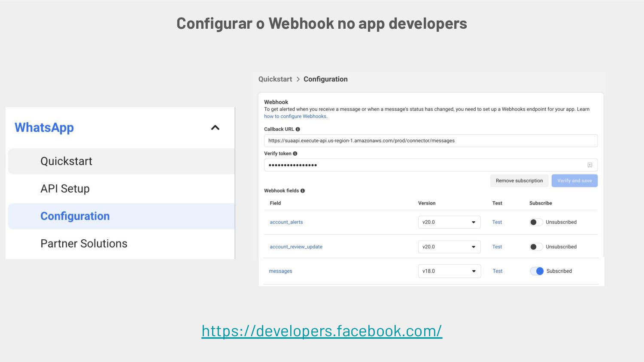Open the how to configure Webhooks link
This screenshot has width=644, height=362.
click(295, 116)
